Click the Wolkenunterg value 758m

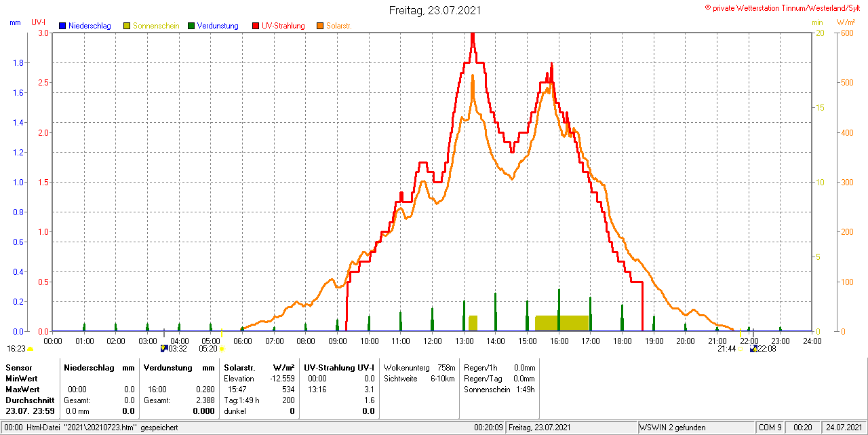coord(446,367)
